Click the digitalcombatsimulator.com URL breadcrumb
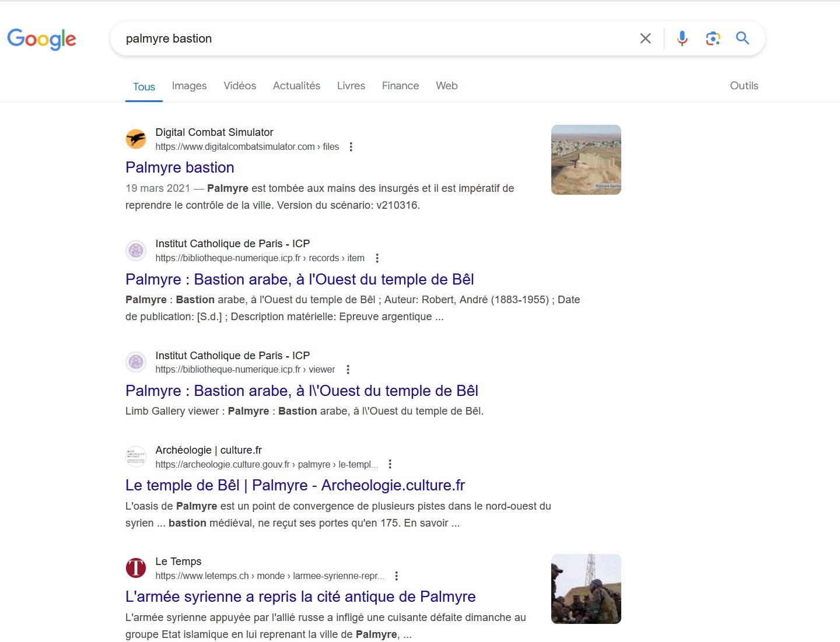 [247, 147]
